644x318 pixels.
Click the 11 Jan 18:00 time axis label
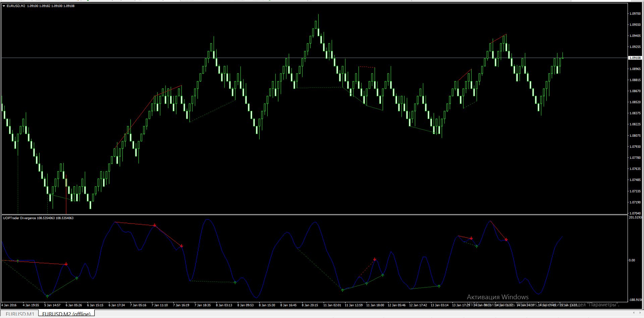375,305
